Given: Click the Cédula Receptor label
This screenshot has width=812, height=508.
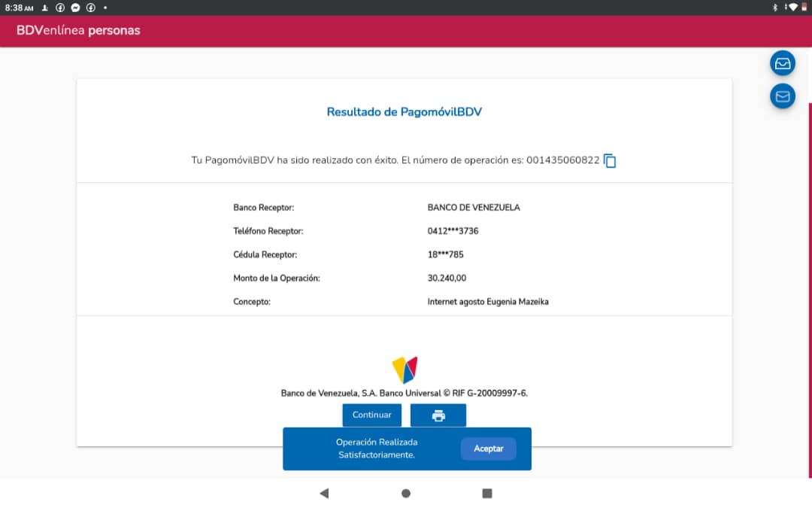Looking at the screenshot, I should (x=265, y=254).
